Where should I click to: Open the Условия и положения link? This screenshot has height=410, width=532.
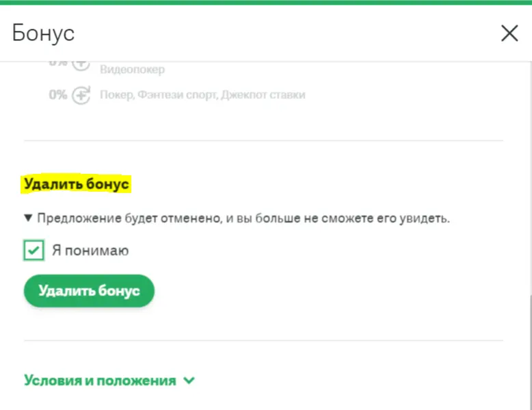(x=100, y=381)
